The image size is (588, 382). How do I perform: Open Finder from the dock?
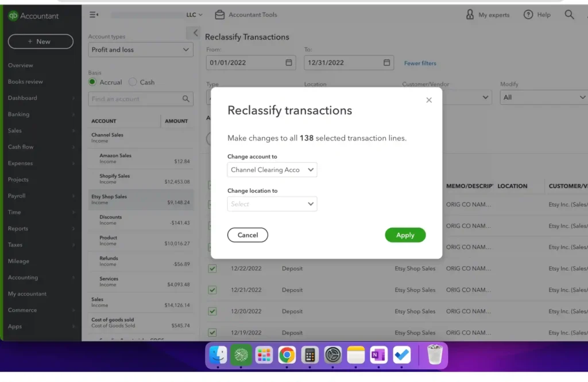coord(218,354)
